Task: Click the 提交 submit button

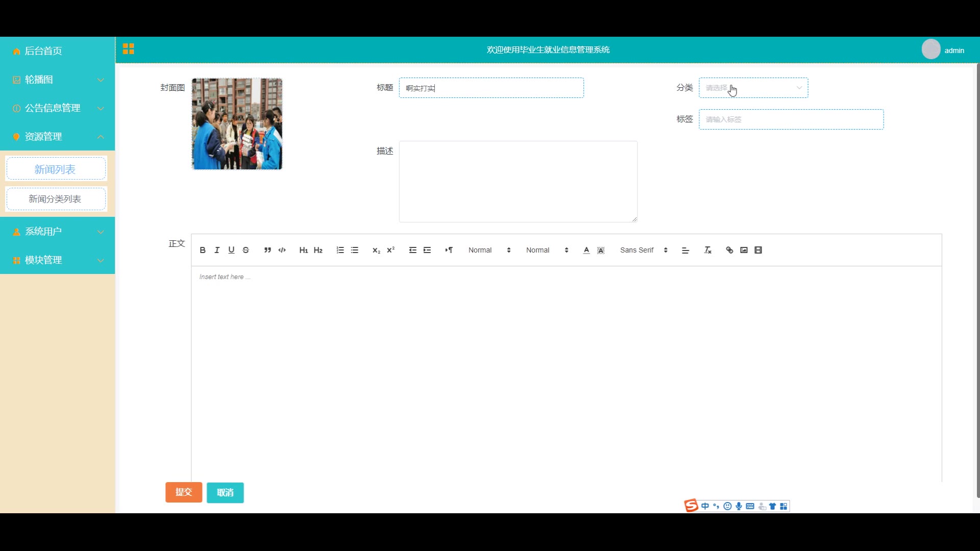Action: (x=184, y=492)
